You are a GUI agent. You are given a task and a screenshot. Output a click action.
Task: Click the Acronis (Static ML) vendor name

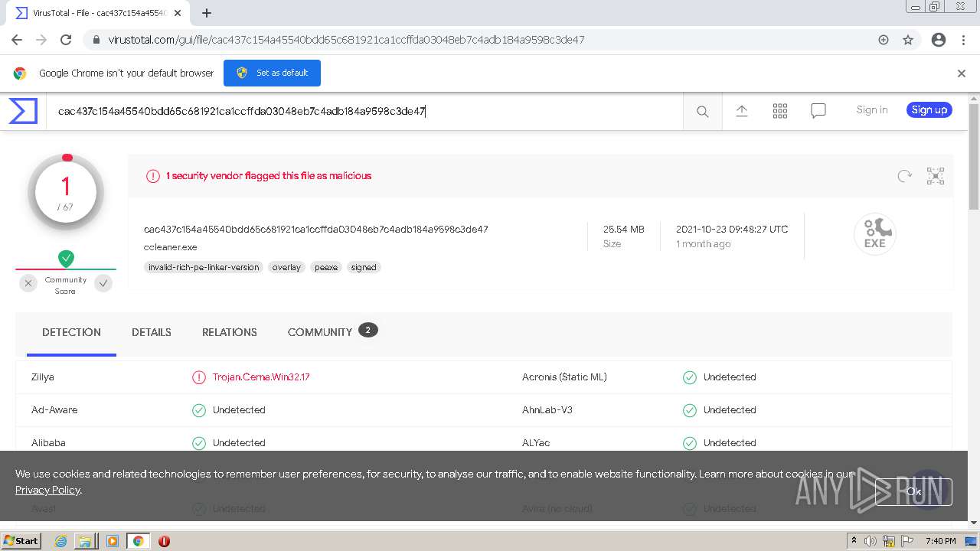(x=564, y=377)
